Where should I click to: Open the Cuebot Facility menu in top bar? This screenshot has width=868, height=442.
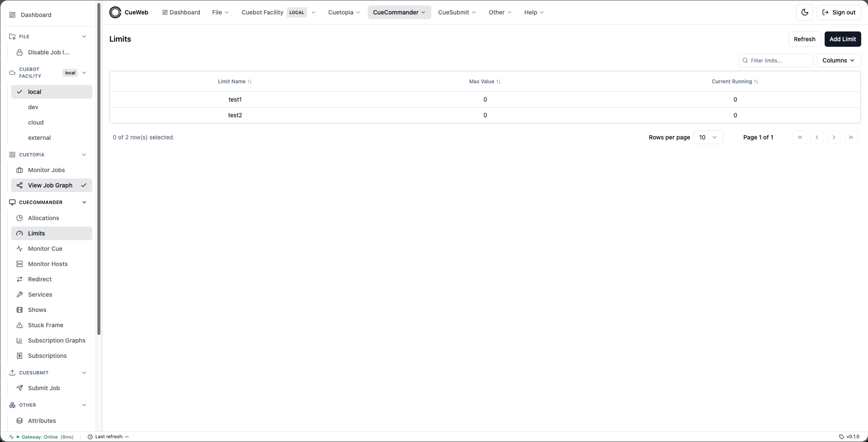coord(279,12)
